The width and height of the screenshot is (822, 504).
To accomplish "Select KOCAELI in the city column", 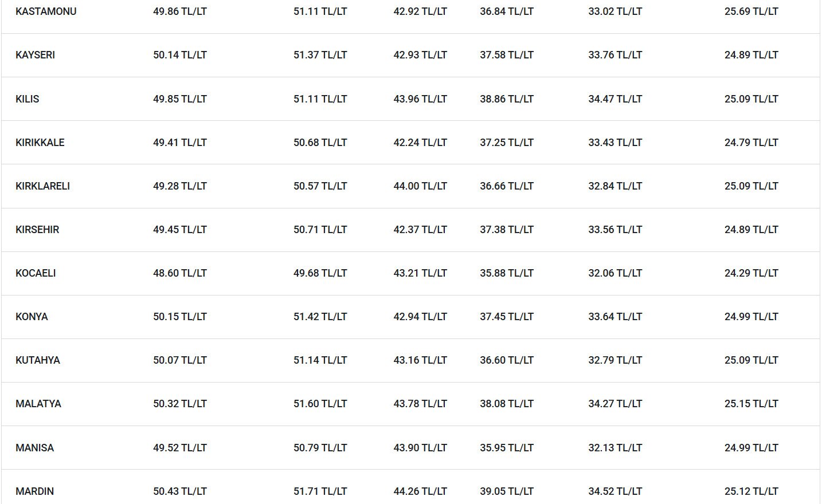I will 36,273.
